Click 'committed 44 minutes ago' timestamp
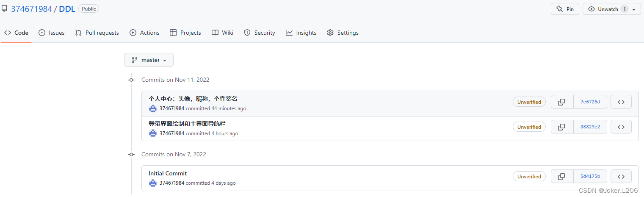Viewport: 644px width, 197px height. (216, 108)
